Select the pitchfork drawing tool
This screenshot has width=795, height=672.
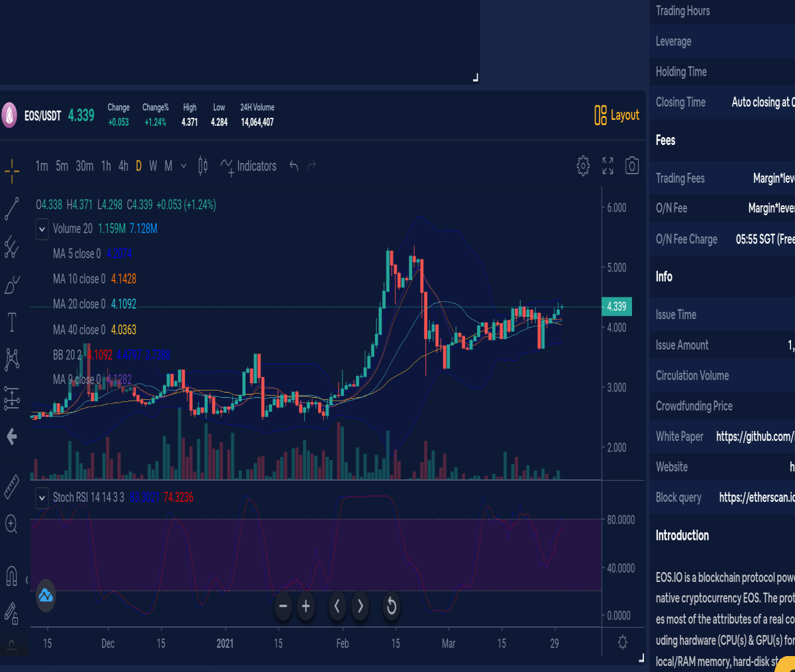pyautogui.click(x=12, y=247)
